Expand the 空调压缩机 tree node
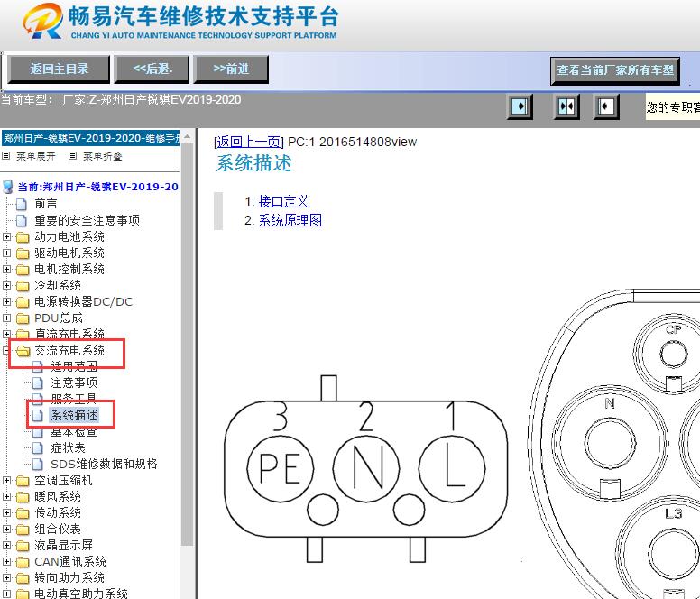 (6, 480)
